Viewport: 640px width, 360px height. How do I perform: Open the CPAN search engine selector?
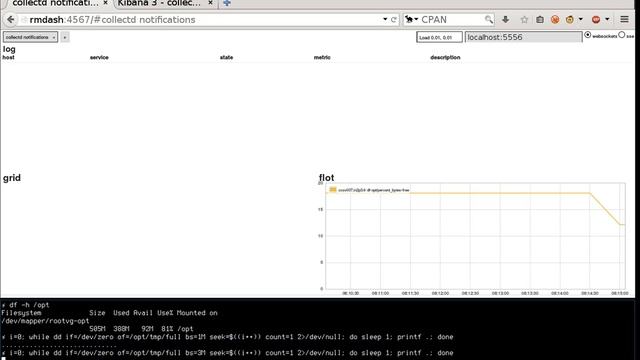[411, 19]
